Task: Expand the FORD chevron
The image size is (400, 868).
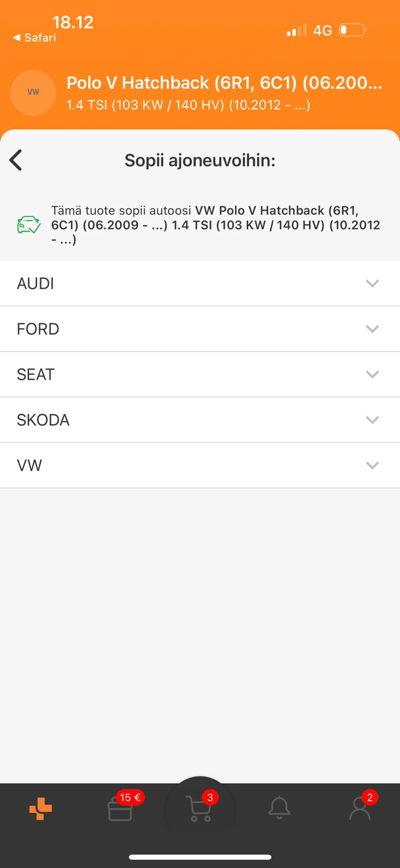Action: [x=372, y=329]
